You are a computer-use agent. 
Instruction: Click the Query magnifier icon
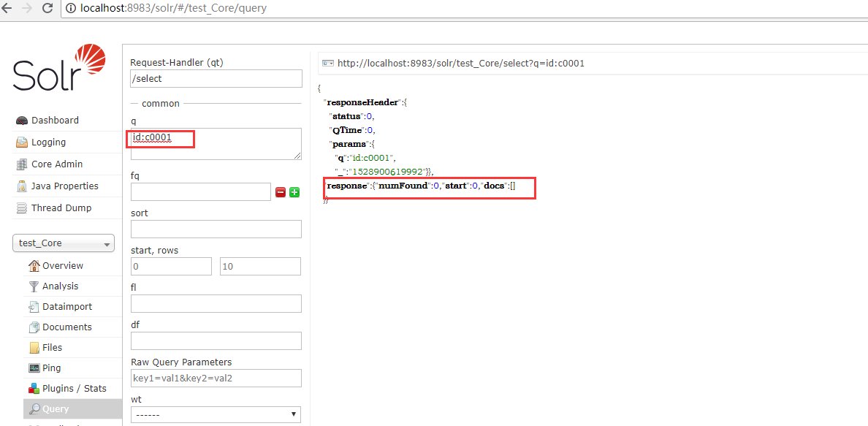(34, 409)
